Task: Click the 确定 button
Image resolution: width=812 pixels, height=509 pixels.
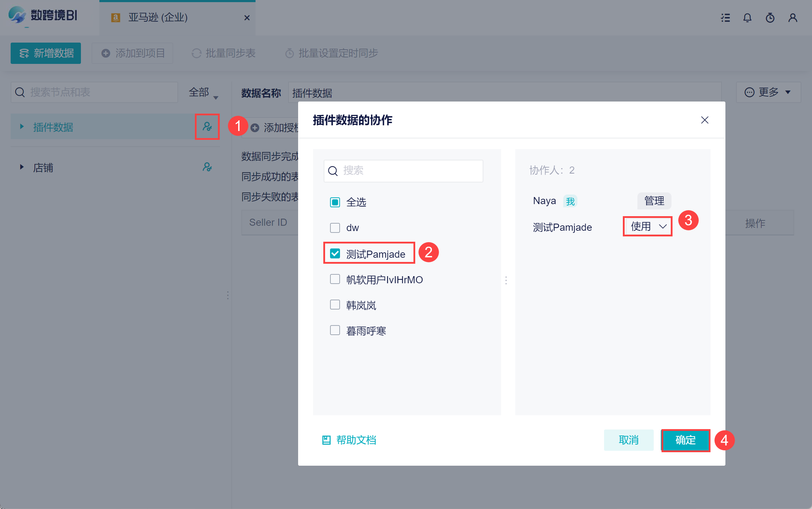Action: click(685, 440)
